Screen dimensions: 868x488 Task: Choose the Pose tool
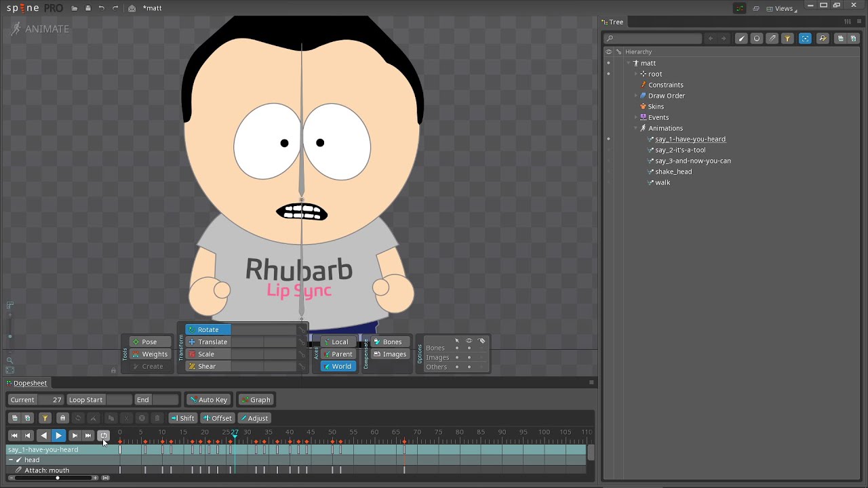pos(149,342)
